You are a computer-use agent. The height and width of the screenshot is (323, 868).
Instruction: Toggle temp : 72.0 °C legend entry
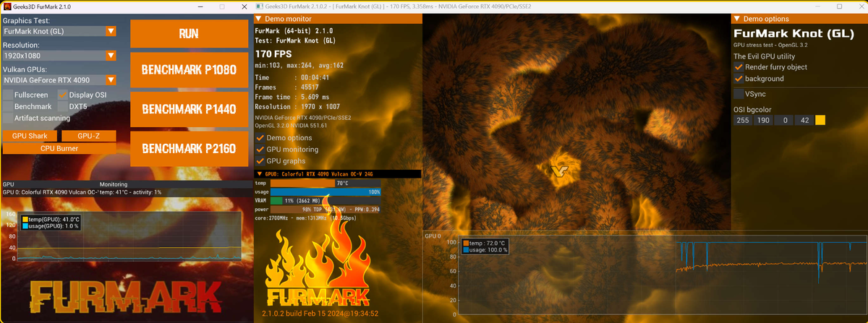point(485,244)
